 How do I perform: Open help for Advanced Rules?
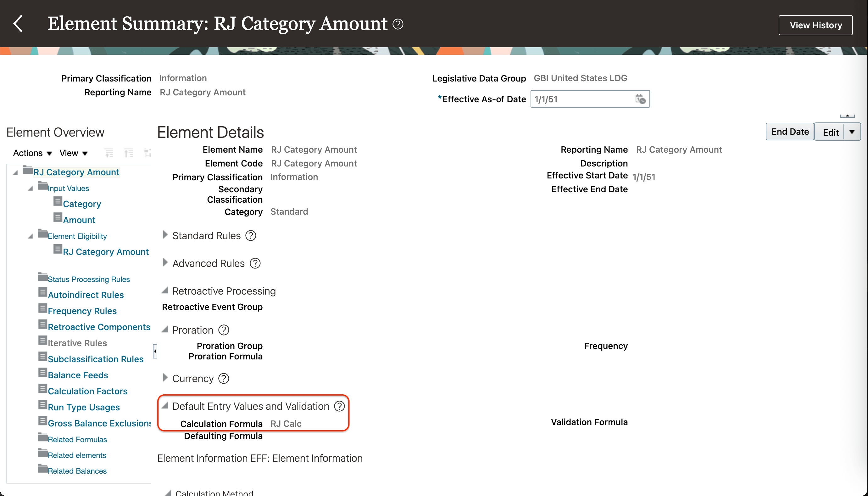pos(255,263)
